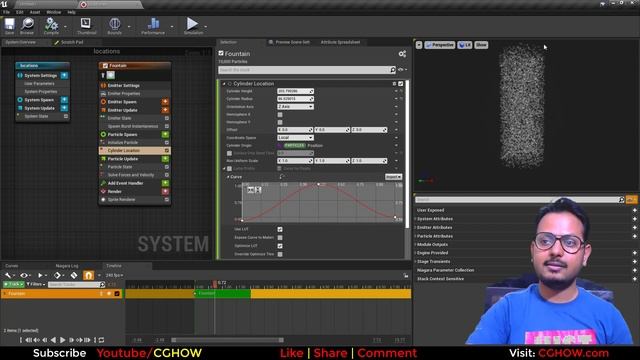Add module via Emitter Update plus icon
Viewport: 640px width, 360px height.
click(165, 110)
